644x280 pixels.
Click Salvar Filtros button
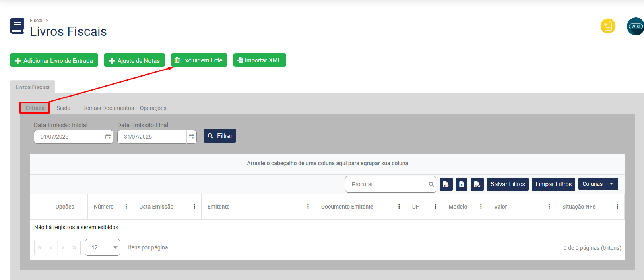click(x=508, y=184)
